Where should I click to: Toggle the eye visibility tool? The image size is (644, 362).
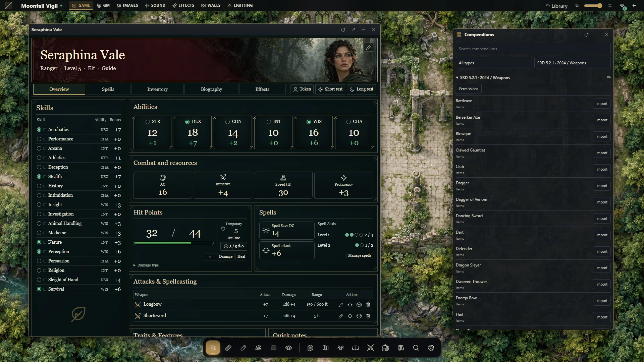(288, 348)
